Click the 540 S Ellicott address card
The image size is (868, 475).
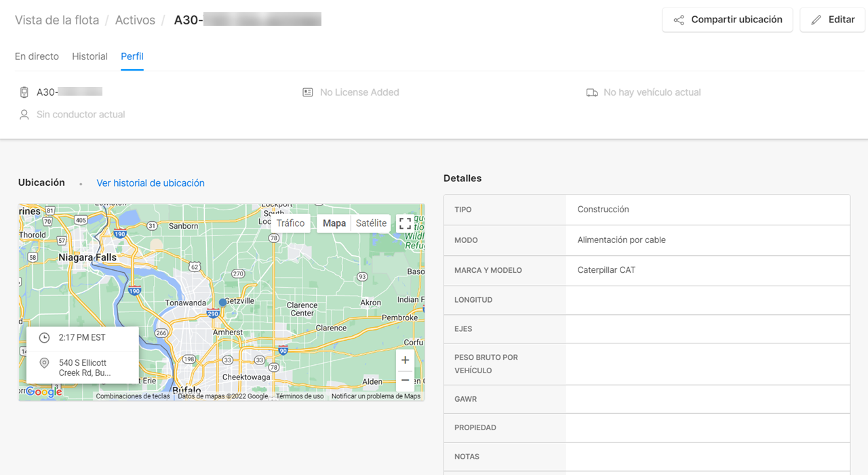pos(84,368)
